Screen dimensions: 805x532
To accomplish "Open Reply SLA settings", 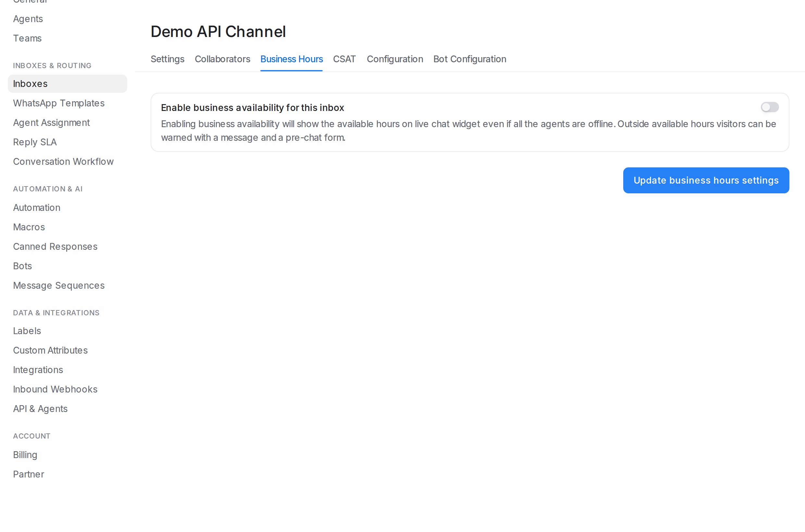I will click(35, 142).
